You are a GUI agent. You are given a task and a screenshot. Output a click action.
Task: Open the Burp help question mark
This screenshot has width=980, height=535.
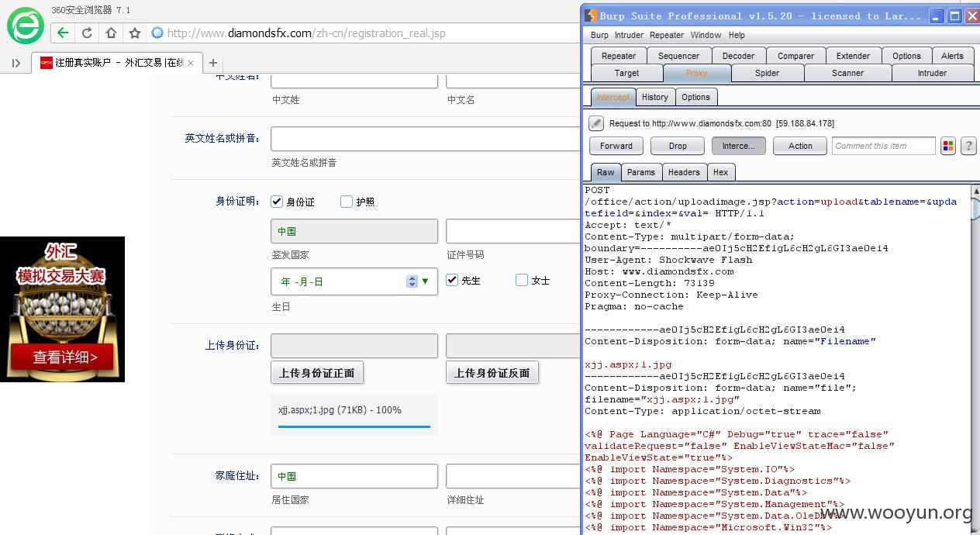tap(968, 146)
